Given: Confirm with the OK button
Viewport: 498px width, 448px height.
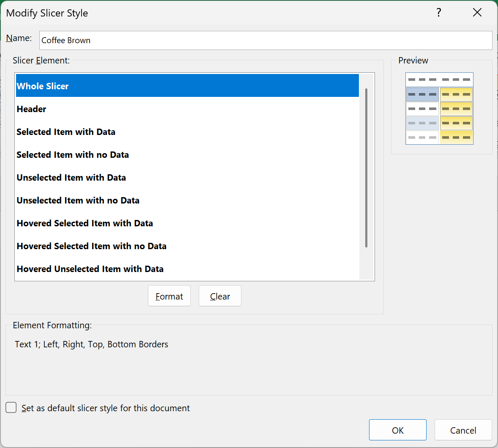Looking at the screenshot, I should pos(398,430).
